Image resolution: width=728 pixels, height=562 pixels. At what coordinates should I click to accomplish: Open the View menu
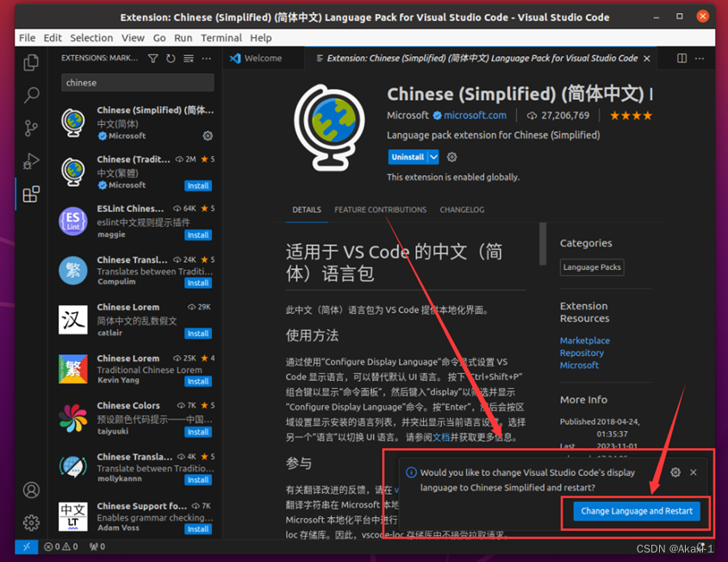pos(133,38)
